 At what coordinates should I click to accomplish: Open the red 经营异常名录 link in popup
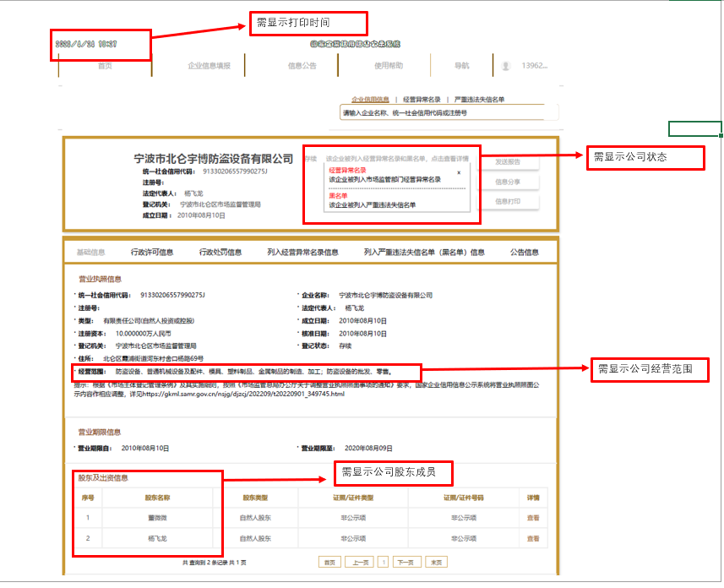click(347, 170)
